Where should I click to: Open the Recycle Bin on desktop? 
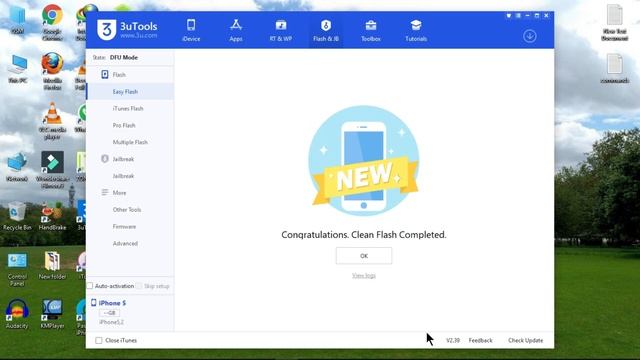pyautogui.click(x=17, y=216)
